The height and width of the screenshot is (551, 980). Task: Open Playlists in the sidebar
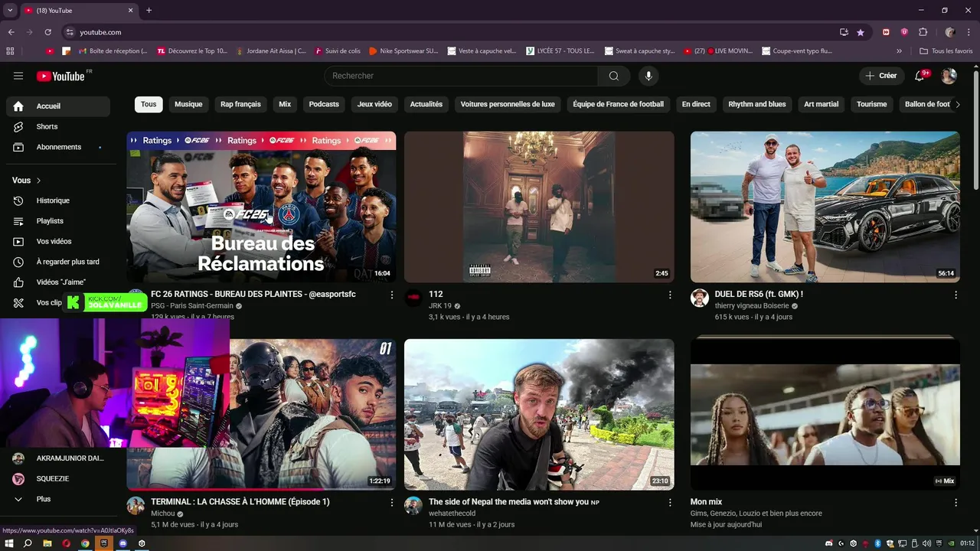(58, 221)
